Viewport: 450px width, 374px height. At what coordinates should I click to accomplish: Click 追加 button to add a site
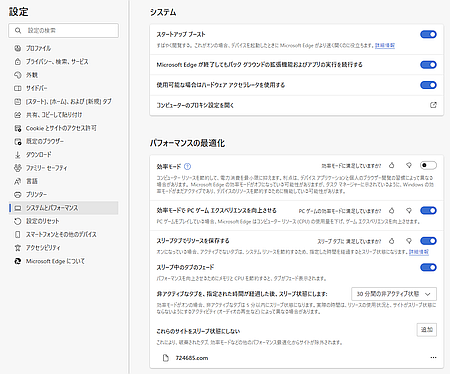click(x=427, y=330)
